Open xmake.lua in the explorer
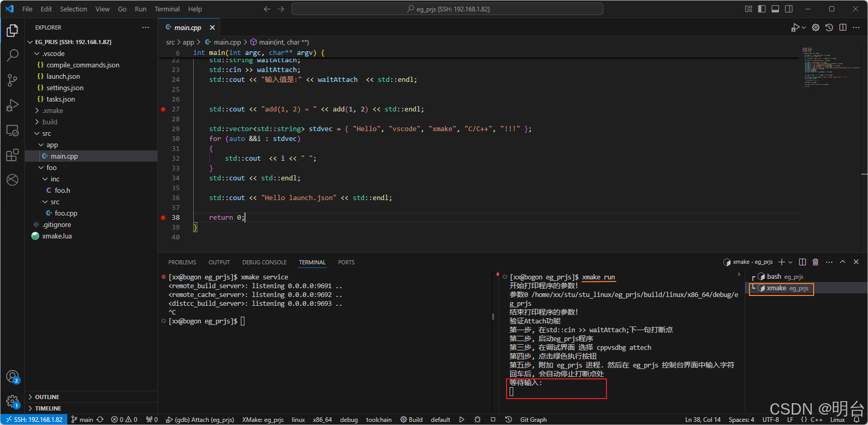 tap(91, 236)
